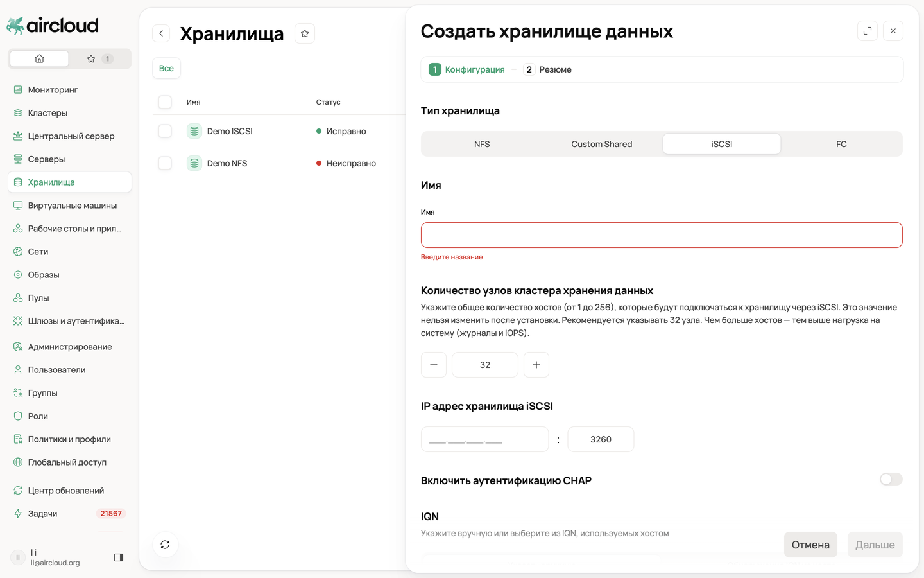Image resolution: width=924 pixels, height=578 pixels.
Task: Click the Все filter button
Action: pos(166,68)
